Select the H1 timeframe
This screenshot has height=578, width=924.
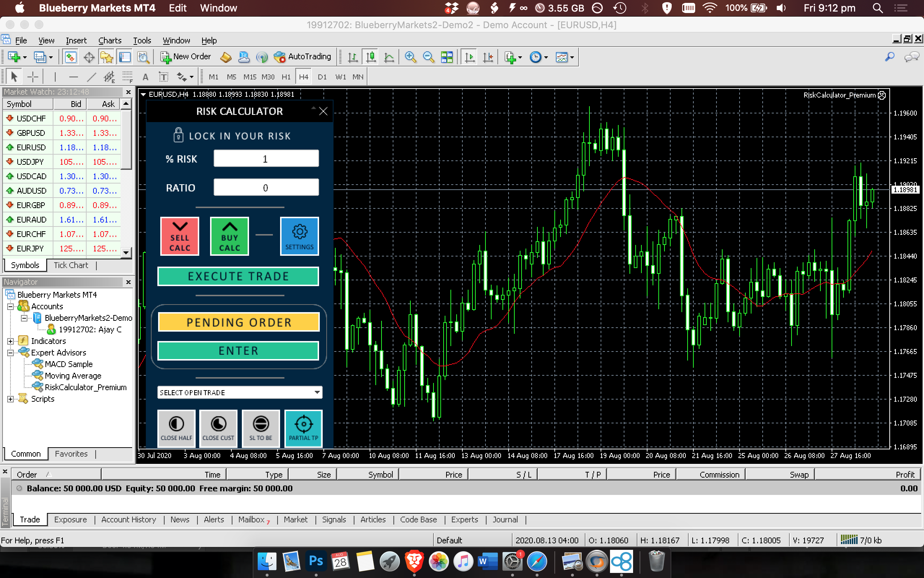pos(286,77)
